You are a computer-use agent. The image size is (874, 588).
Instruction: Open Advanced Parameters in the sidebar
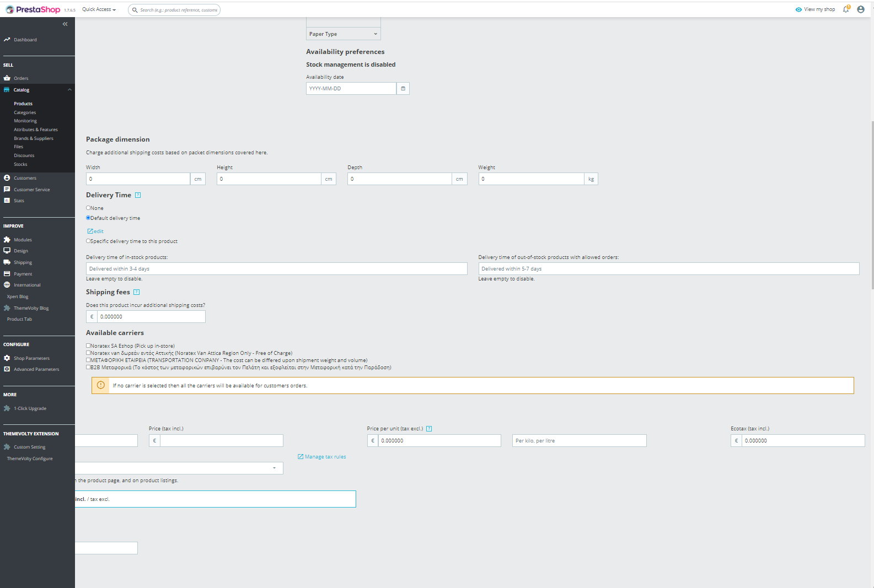coord(36,369)
